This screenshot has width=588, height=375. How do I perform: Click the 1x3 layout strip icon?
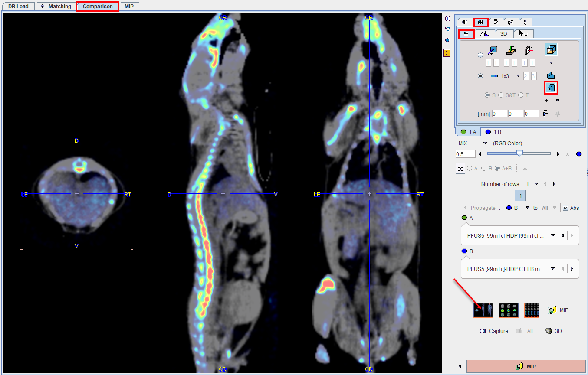494,76
